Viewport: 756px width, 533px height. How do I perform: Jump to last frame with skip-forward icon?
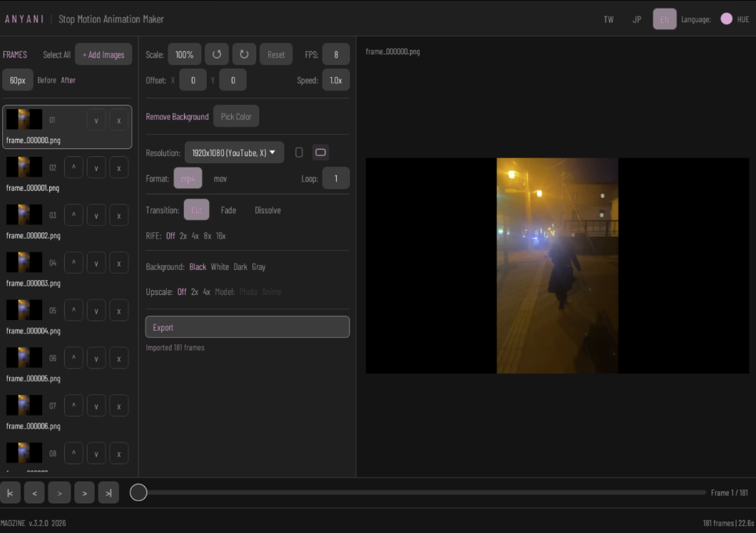point(108,492)
